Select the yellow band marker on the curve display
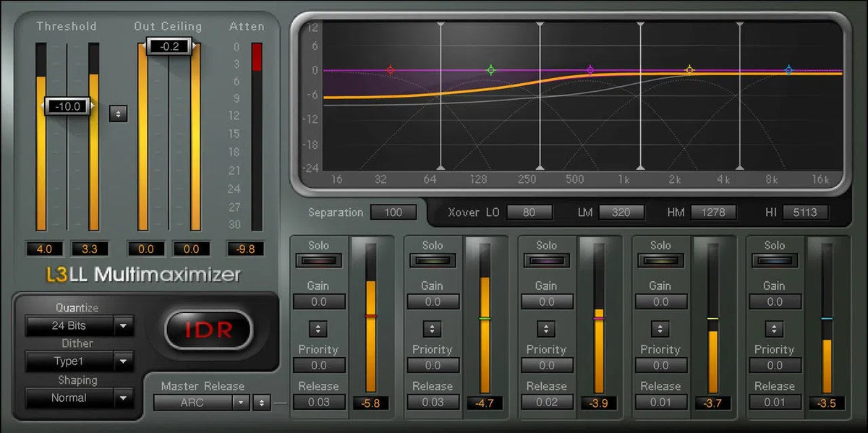The height and width of the screenshot is (433, 868). [x=689, y=68]
